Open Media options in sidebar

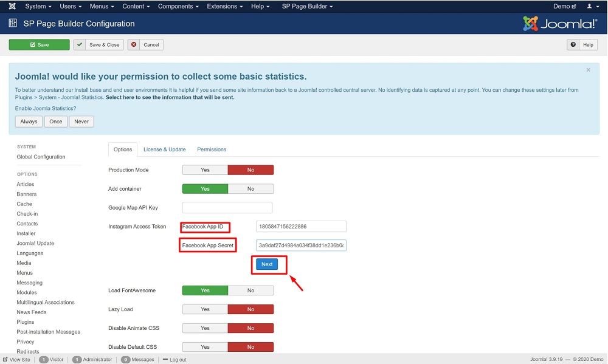click(24, 263)
